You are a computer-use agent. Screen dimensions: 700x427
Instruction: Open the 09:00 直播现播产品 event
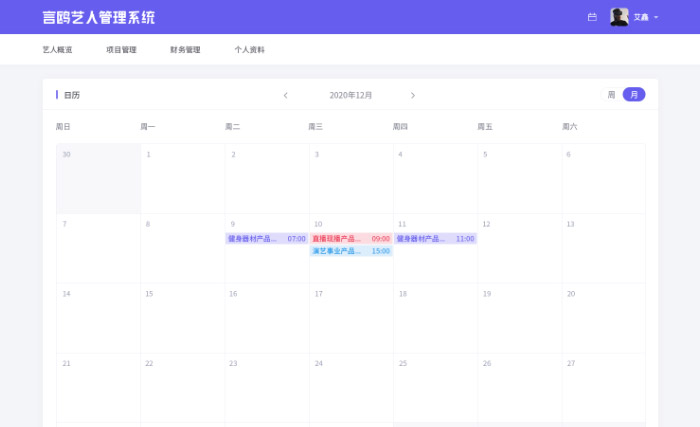point(351,239)
